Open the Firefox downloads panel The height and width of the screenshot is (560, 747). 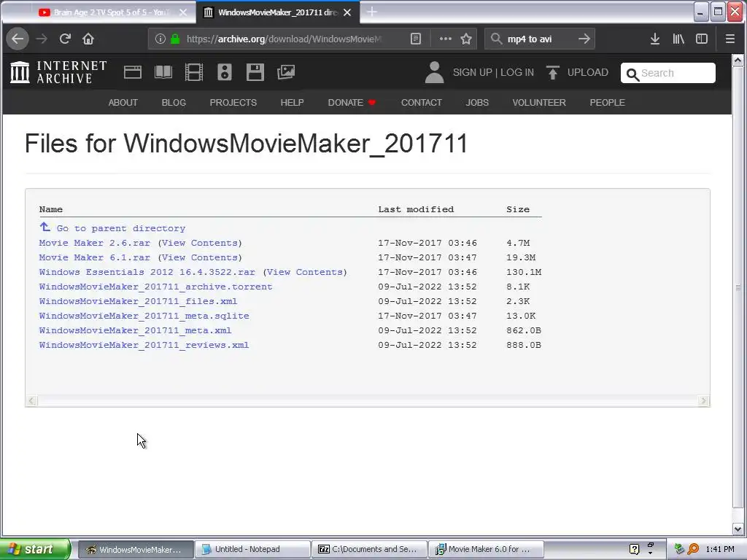(x=655, y=39)
